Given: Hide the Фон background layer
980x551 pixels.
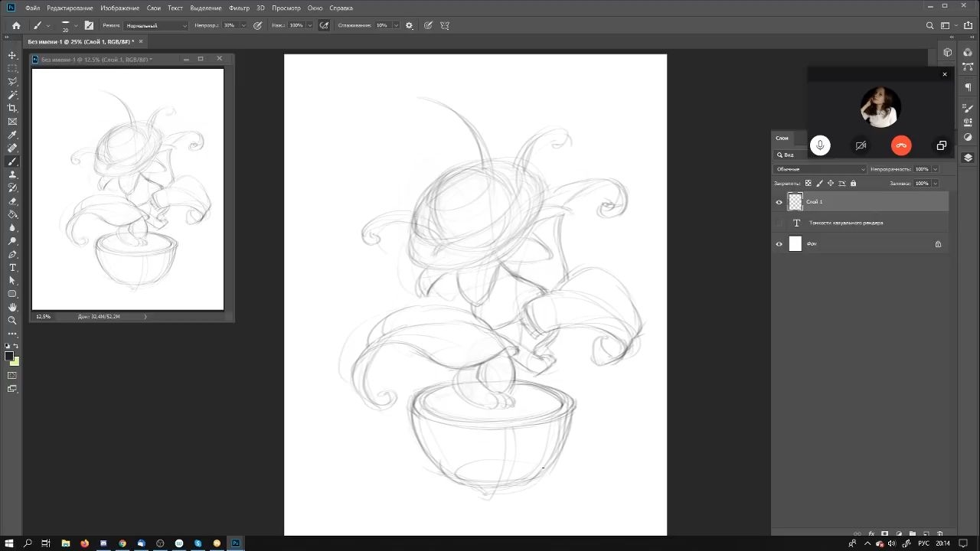Looking at the screenshot, I should click(779, 244).
